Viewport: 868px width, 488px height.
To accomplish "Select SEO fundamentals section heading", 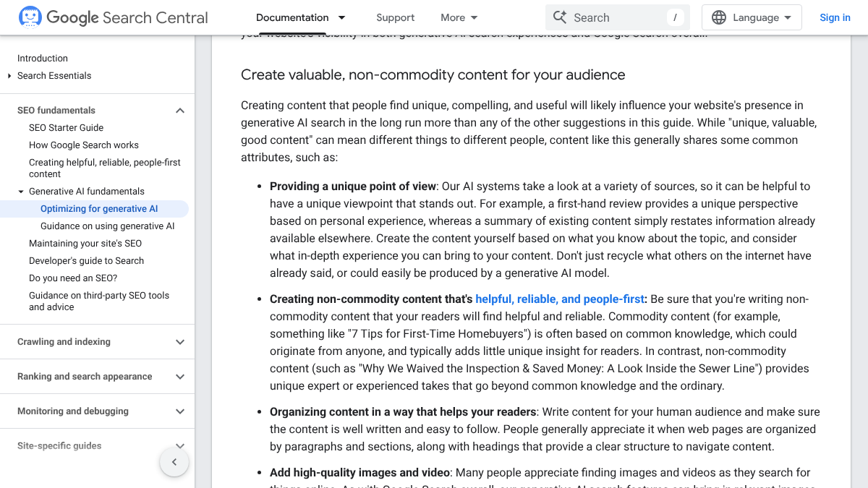I will [56, 111].
